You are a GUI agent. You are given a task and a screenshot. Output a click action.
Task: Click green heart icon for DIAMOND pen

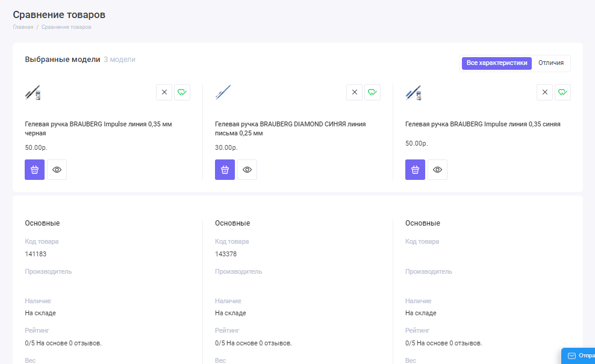[372, 92]
